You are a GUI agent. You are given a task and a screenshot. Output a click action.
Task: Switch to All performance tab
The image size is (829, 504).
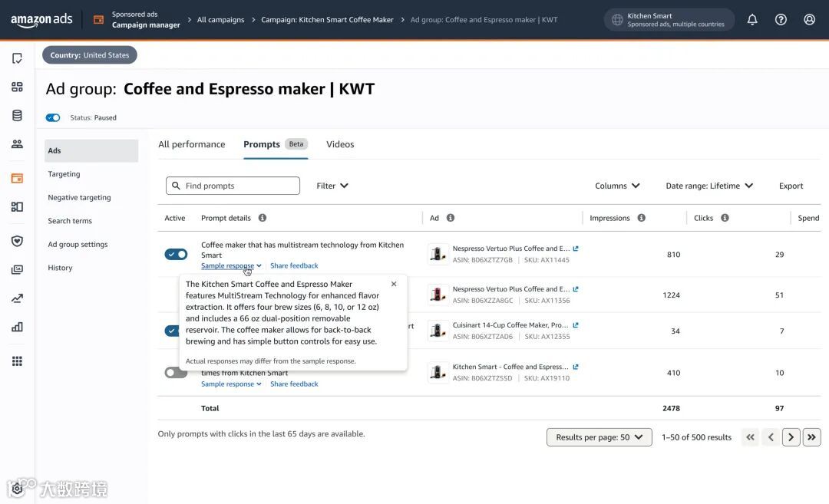[x=191, y=144]
